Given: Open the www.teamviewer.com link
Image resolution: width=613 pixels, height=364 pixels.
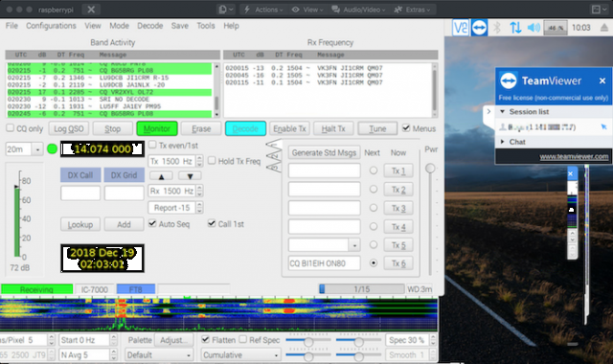Looking at the screenshot, I should coord(574,157).
